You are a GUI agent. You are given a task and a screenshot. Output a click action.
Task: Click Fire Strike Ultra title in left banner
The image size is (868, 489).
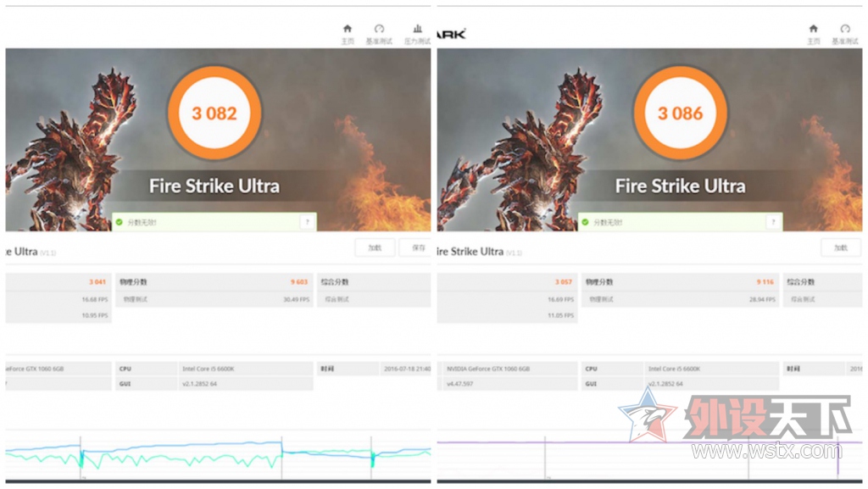[x=214, y=186]
